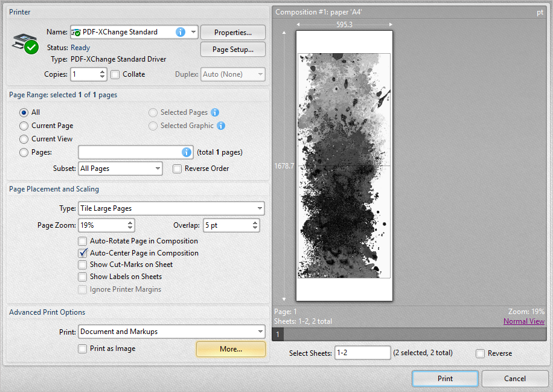Click the pt units label in the preview header
The width and height of the screenshot is (553, 392).
point(540,11)
